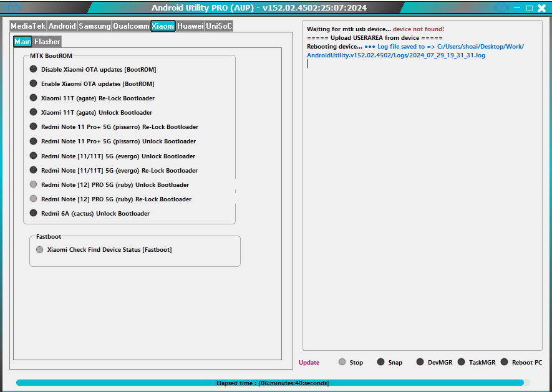The image size is (552, 392).
Task: Open the Samsung tab
Action: tap(95, 26)
